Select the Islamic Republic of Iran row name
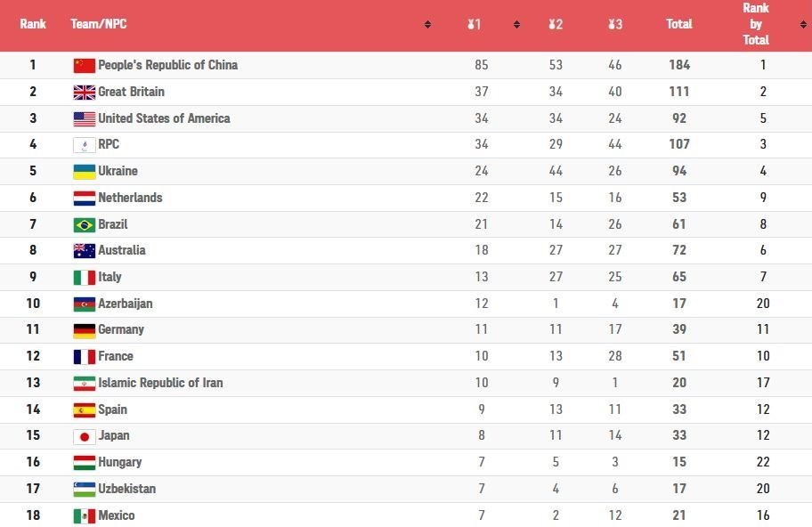 point(160,383)
